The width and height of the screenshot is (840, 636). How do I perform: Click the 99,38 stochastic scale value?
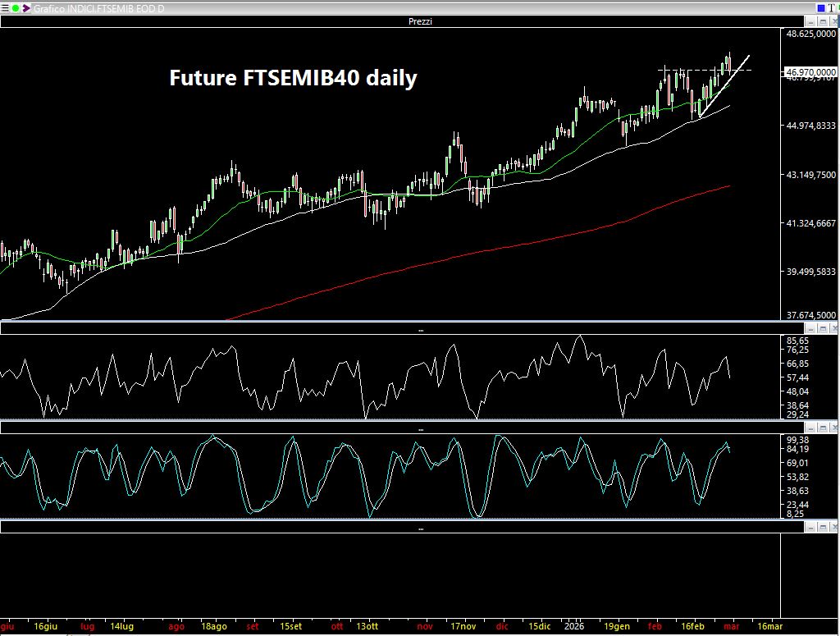797,440
